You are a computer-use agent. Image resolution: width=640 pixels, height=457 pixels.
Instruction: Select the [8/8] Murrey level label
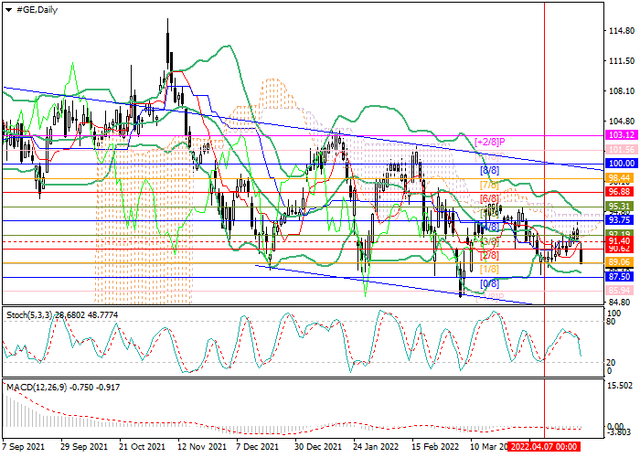(489, 170)
